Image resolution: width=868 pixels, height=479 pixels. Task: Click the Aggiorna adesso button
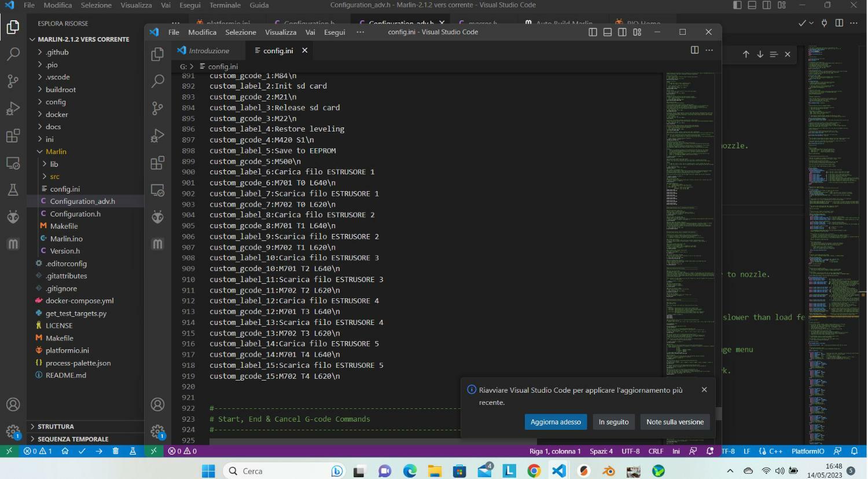(556, 422)
